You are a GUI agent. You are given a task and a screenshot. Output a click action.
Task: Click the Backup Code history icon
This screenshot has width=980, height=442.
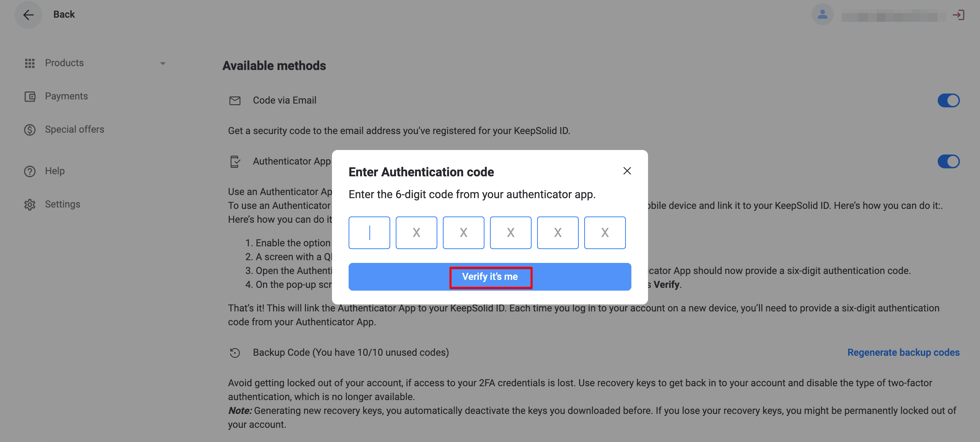235,353
